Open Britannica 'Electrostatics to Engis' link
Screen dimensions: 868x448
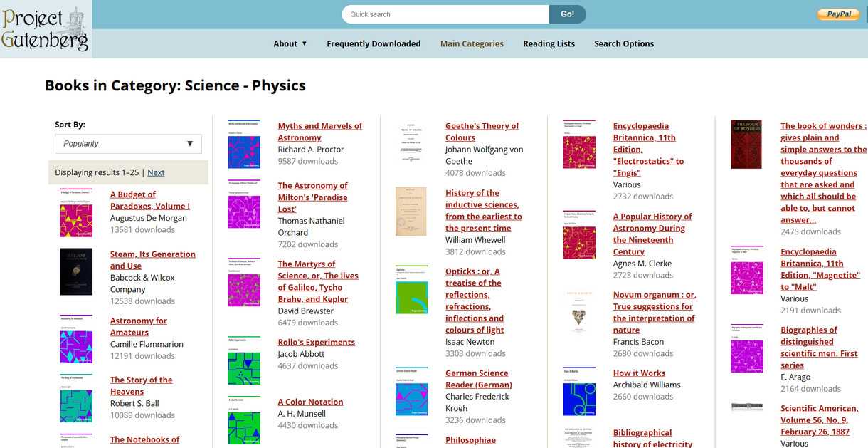(x=648, y=150)
